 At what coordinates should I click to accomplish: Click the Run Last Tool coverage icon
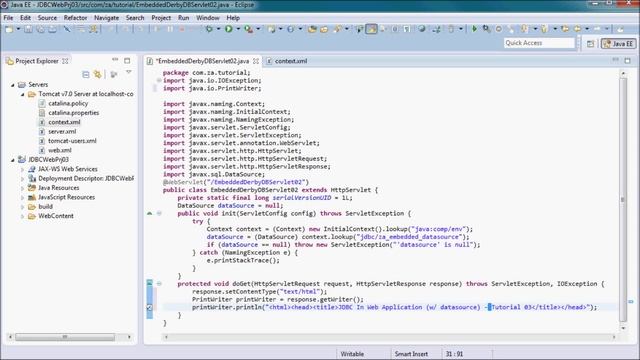[x=248, y=29]
